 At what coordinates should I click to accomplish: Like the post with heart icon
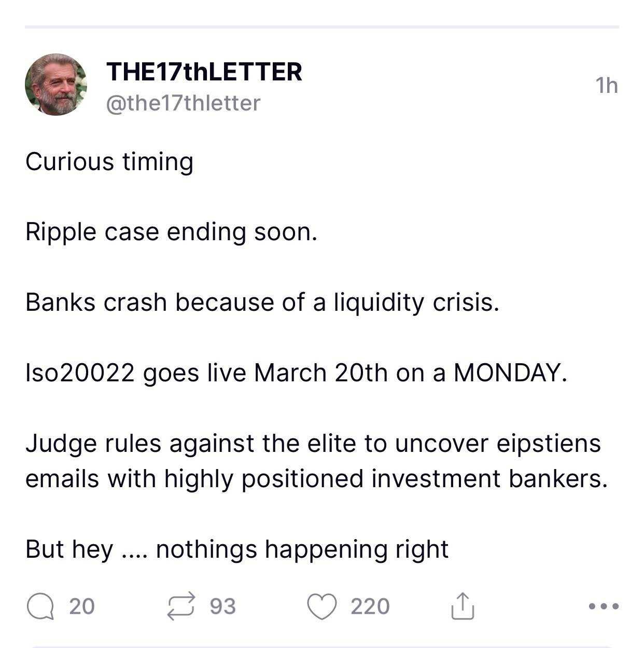click(x=322, y=606)
